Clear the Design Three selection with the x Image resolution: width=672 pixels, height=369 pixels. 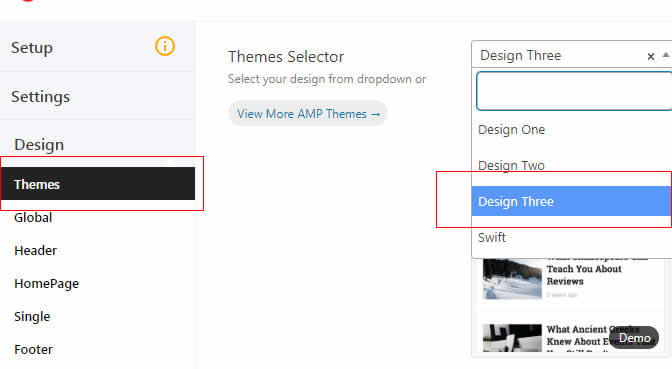click(x=651, y=56)
